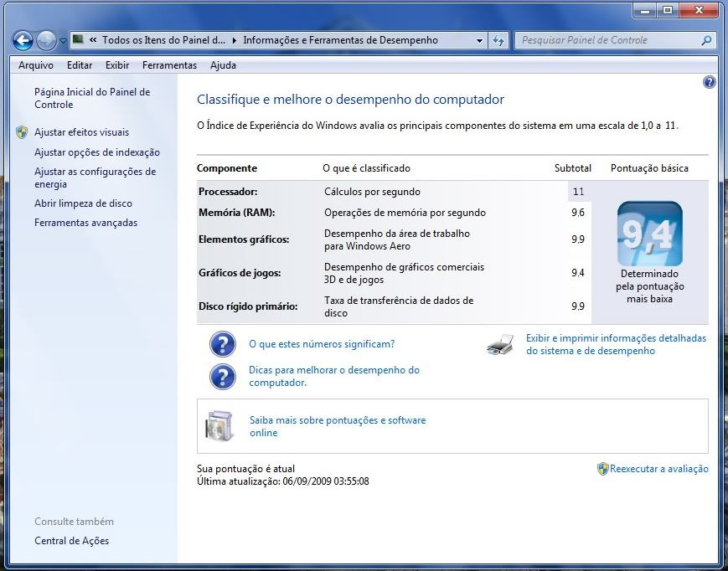The width and height of the screenshot is (728, 571).
Task: Expand breadcrumb arrow after Todos os Itens
Action: tap(234, 40)
